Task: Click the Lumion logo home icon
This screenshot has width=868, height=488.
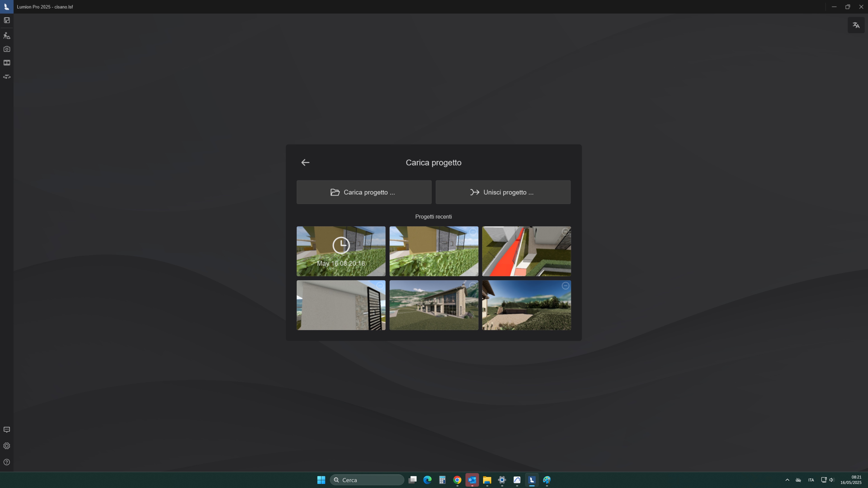Action: [7, 7]
